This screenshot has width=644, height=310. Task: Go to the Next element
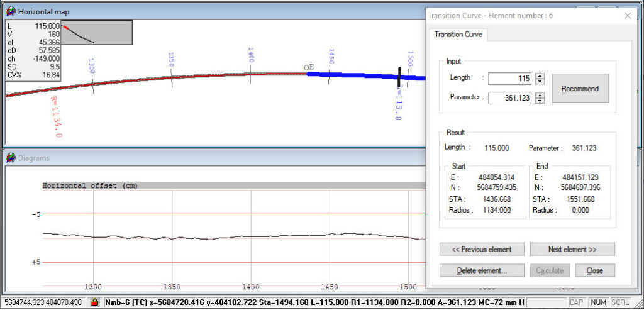[x=572, y=249]
